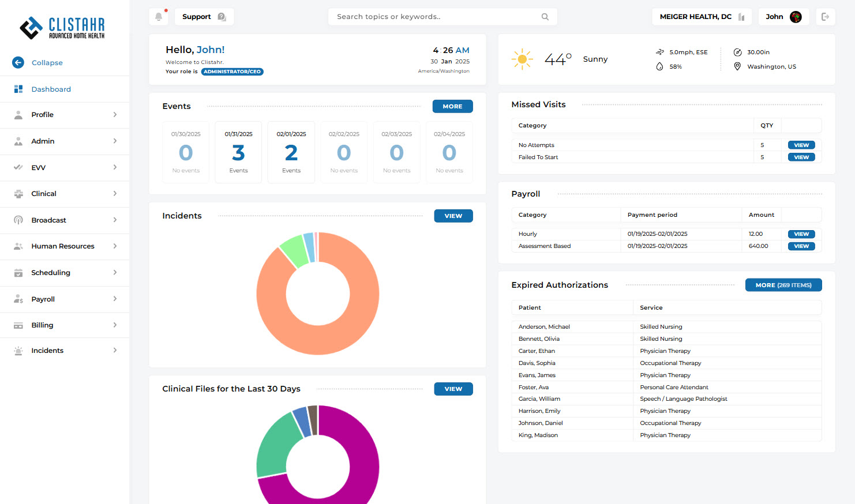Click the Payroll person-dollar icon
This screenshot has width=855, height=504.
18,299
